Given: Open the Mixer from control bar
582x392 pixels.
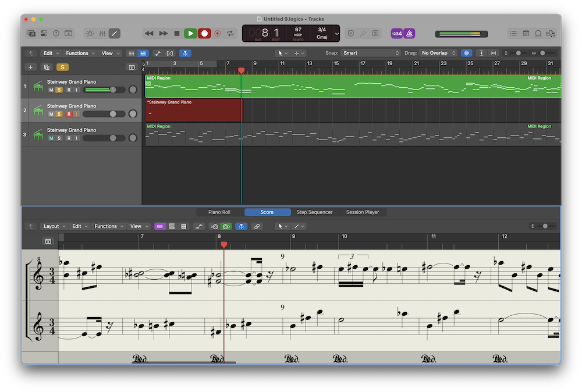Looking at the screenshot, I should [102, 34].
